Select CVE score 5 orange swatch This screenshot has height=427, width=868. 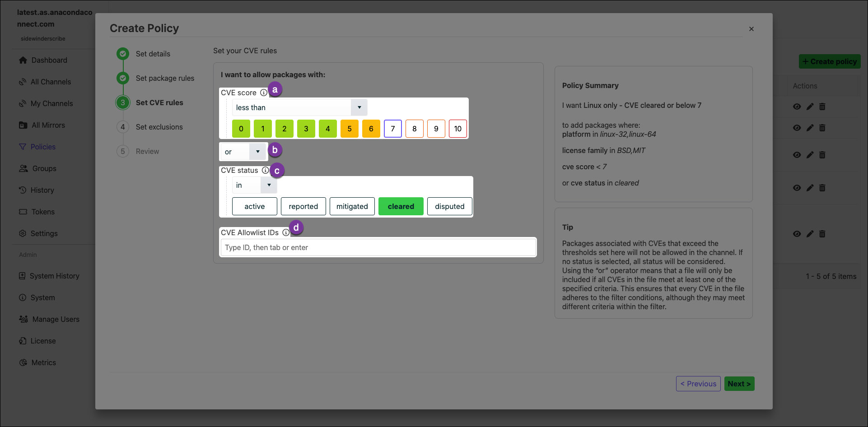[x=350, y=129]
